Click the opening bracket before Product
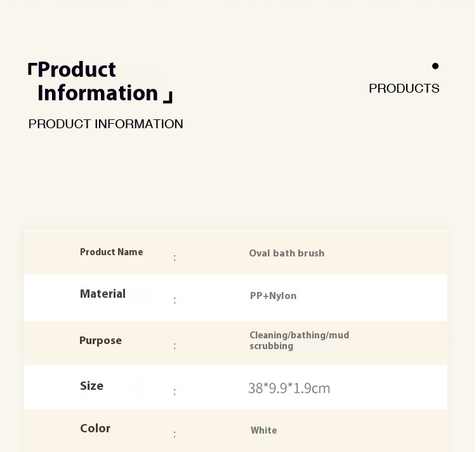Screen dimensions: 476x452 (x=32, y=69)
